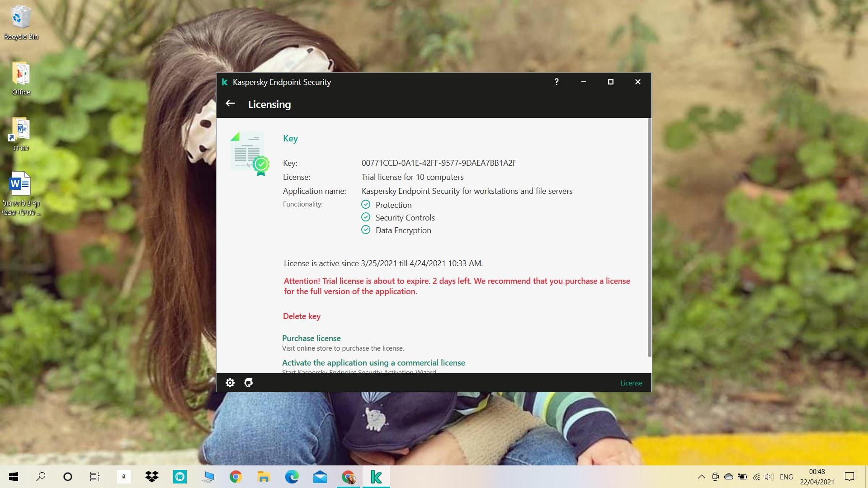Select the Word document with Hebrew name
This screenshot has width=868, height=488.
point(21,193)
